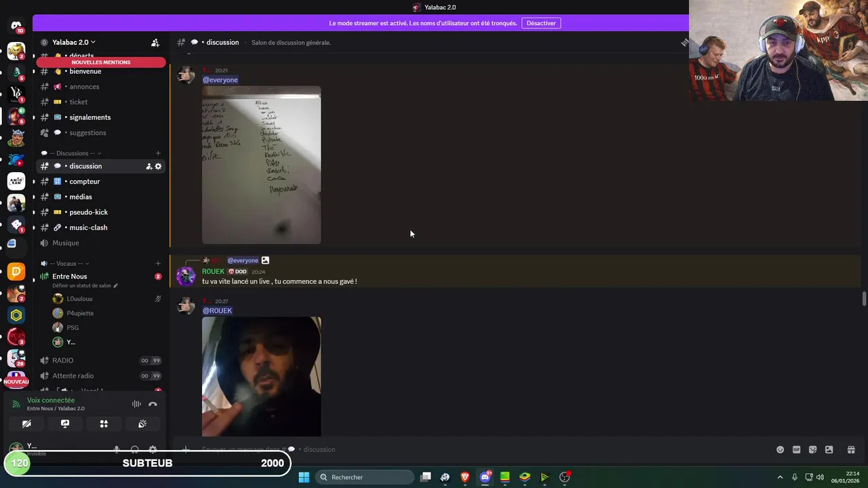
Task: Turn off streamer mode with Désactiver
Action: 541,23
